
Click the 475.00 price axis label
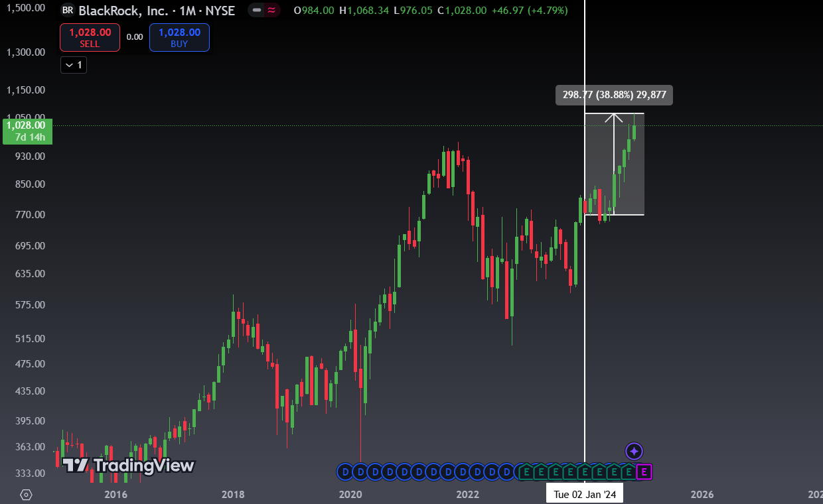(30, 363)
